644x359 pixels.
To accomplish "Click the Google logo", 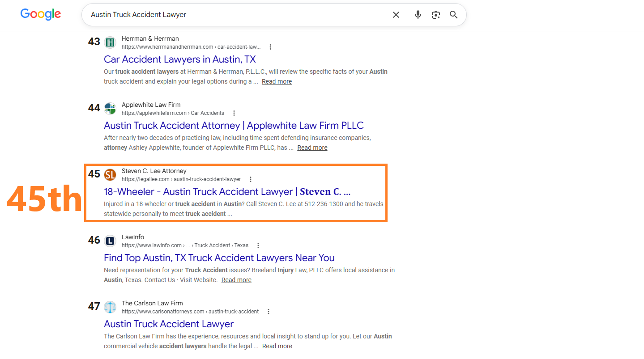I will [41, 14].
